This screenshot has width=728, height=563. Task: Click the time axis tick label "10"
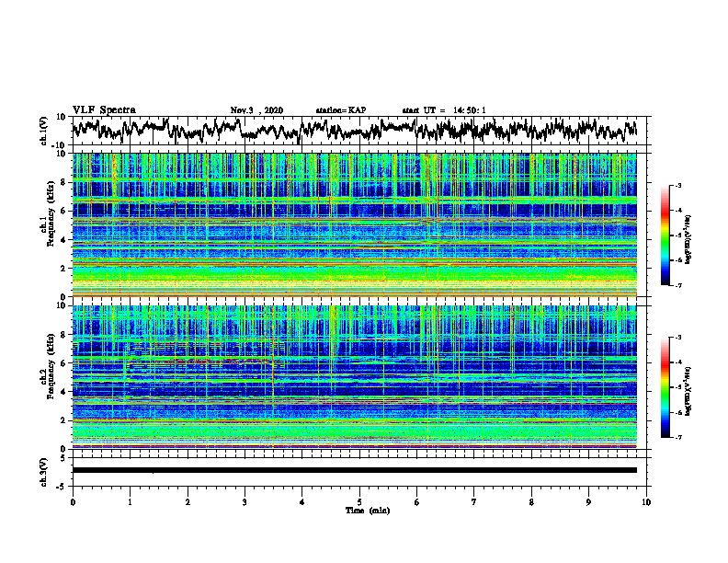[646, 502]
